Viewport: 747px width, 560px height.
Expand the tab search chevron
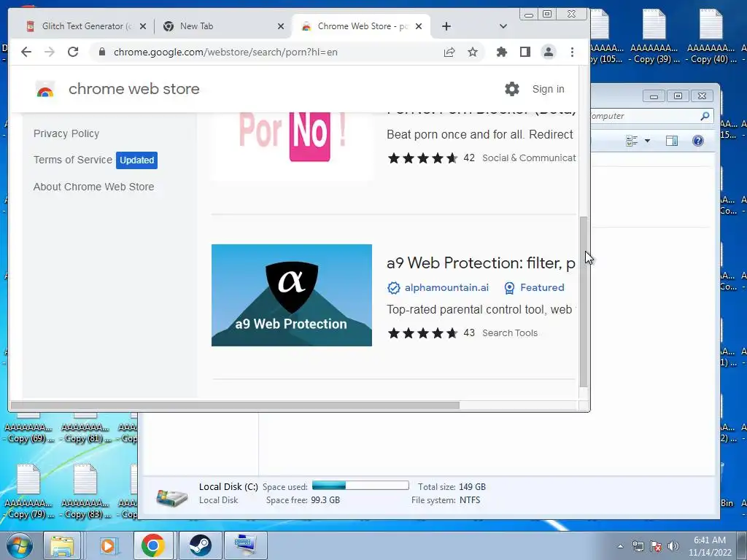tap(503, 26)
